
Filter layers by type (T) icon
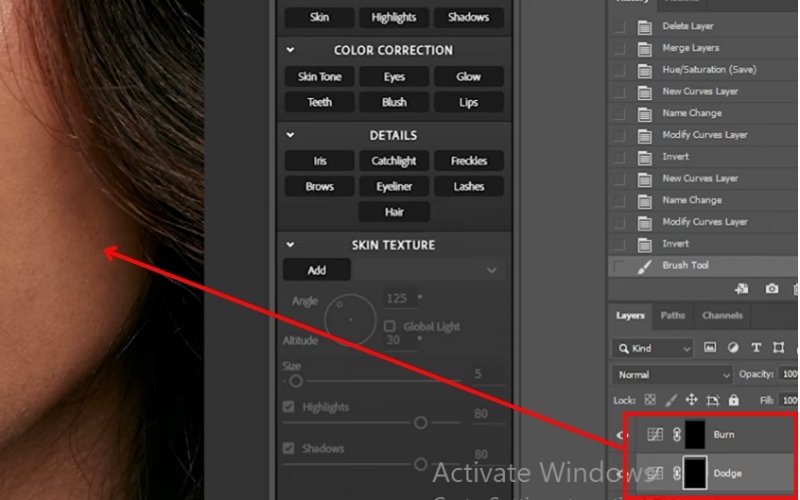[754, 348]
